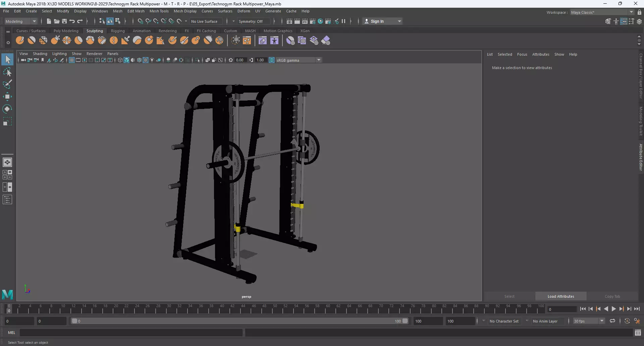Open the Symmetry: Off dropdown
This screenshot has height=346, width=644.
tap(253, 21)
